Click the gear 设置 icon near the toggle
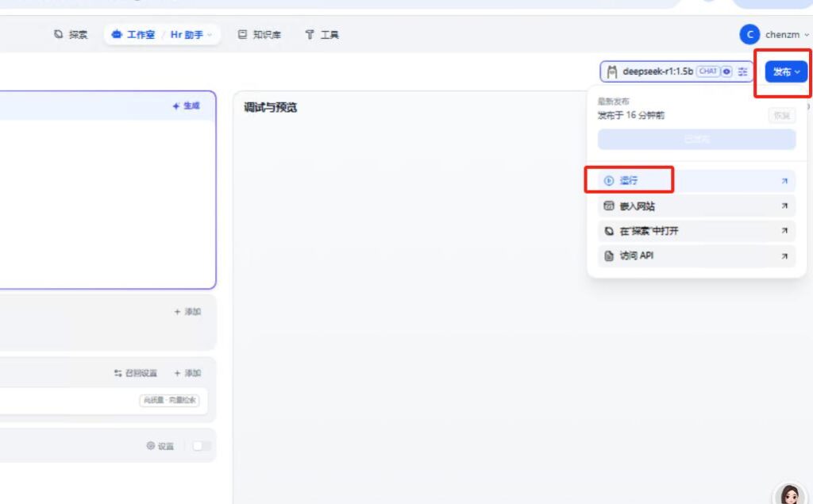The height and width of the screenshot is (504, 813). point(151,446)
